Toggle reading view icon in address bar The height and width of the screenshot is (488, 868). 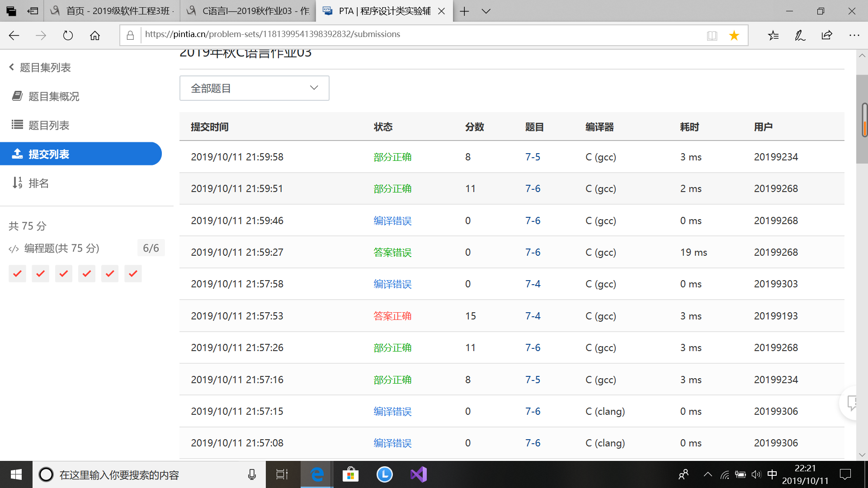712,35
